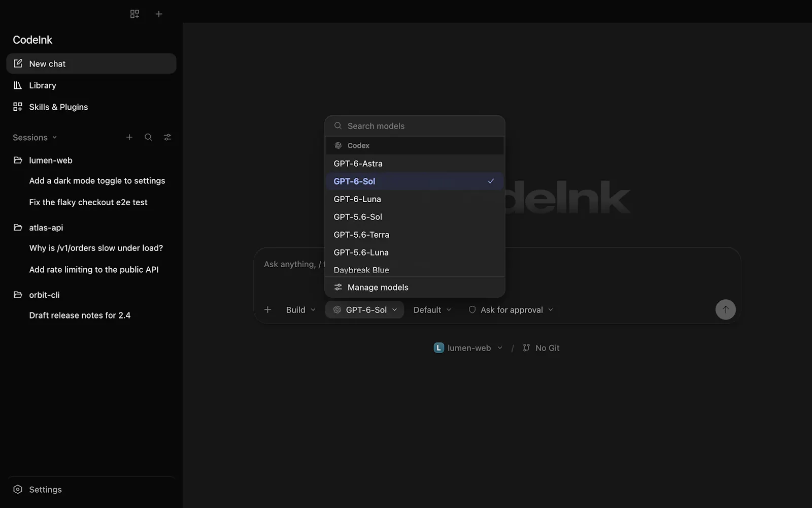The image size is (812, 508).
Task: Choose Daybreak Blue model
Action: (415, 270)
